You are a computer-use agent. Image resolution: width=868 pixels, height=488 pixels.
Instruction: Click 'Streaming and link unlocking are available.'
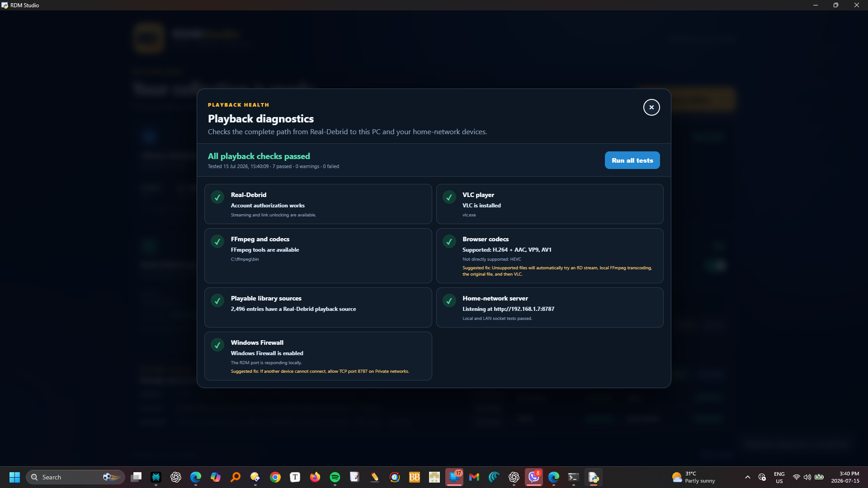[274, 215]
